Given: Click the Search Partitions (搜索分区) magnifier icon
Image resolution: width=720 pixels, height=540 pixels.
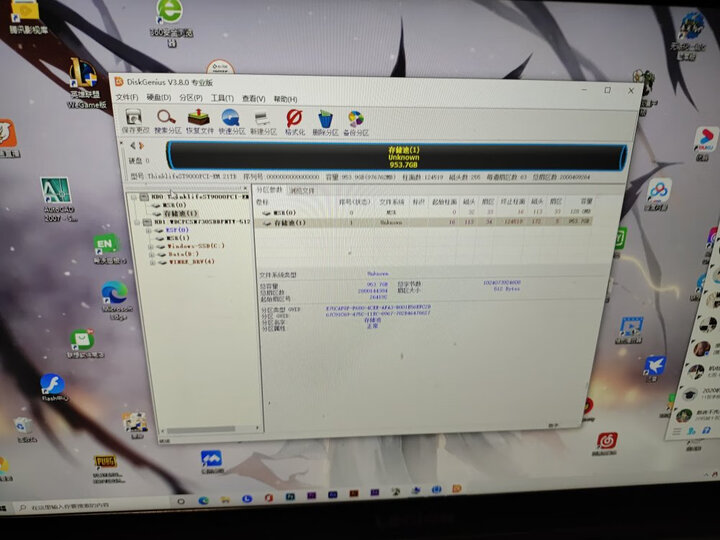Looking at the screenshot, I should [x=167, y=122].
